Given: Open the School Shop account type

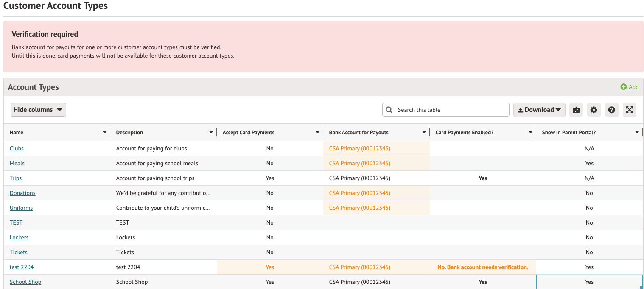Looking at the screenshot, I should (25, 282).
